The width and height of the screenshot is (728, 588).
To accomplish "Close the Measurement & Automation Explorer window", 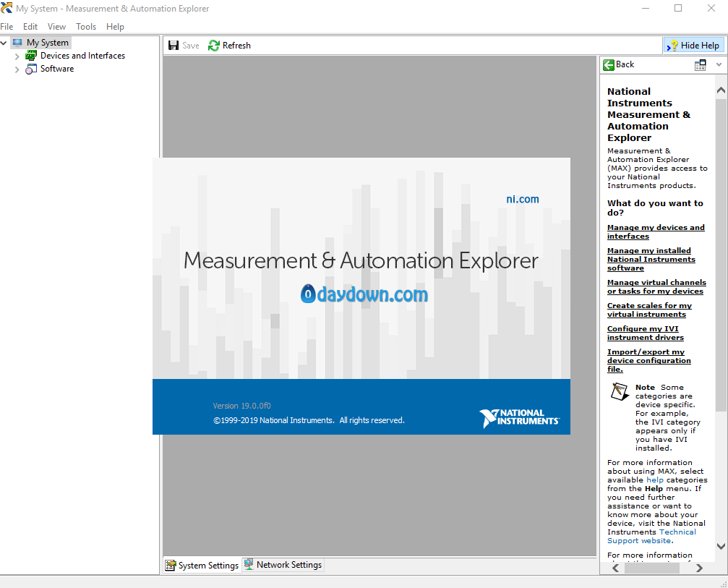I will (711, 9).
